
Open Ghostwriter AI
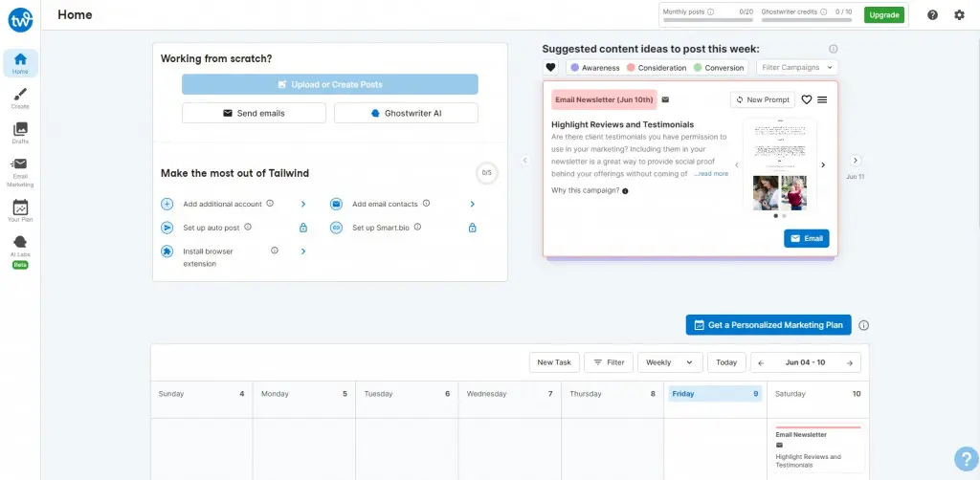[x=406, y=113]
